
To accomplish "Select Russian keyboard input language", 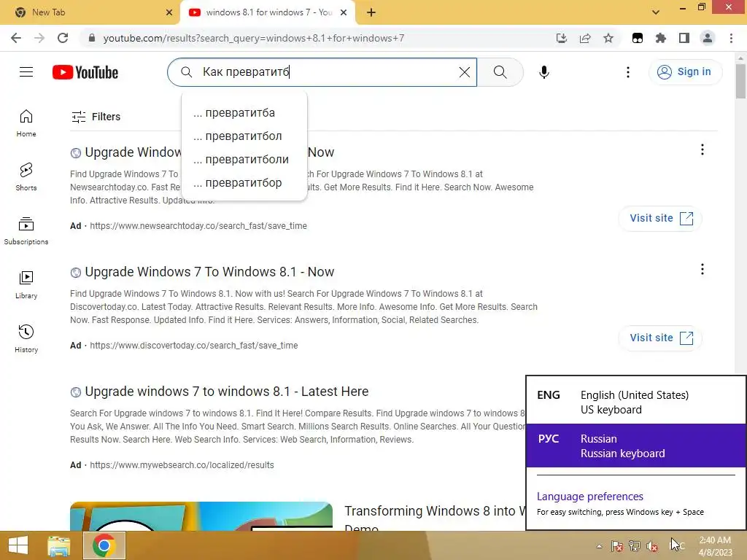I will [636, 446].
